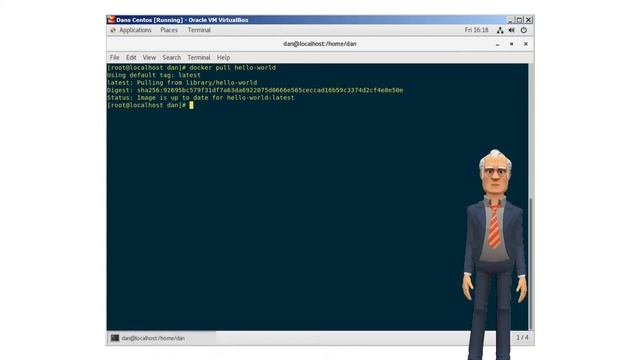Screen dimensions: 640x360
Task: Open the Places menu
Action: point(169,30)
